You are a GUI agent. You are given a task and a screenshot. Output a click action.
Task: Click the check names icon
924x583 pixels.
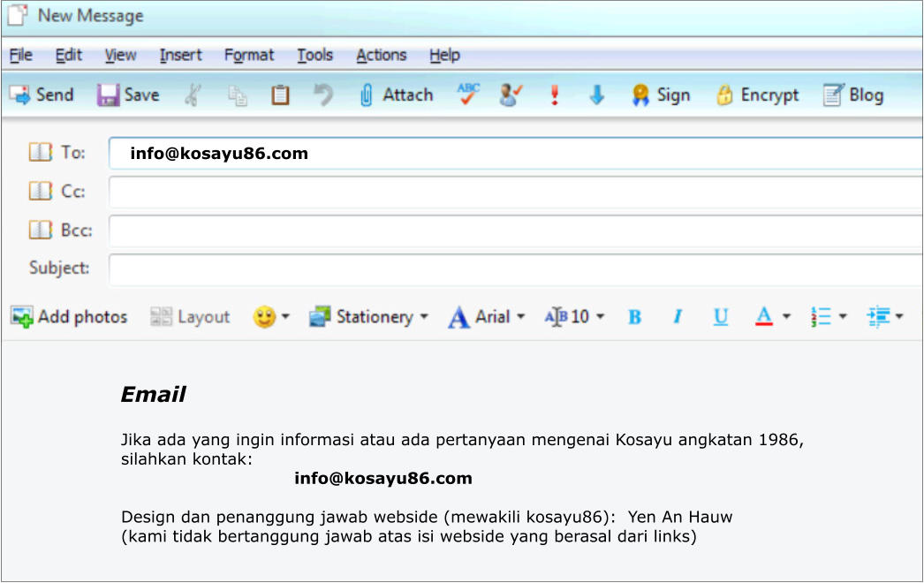511,95
